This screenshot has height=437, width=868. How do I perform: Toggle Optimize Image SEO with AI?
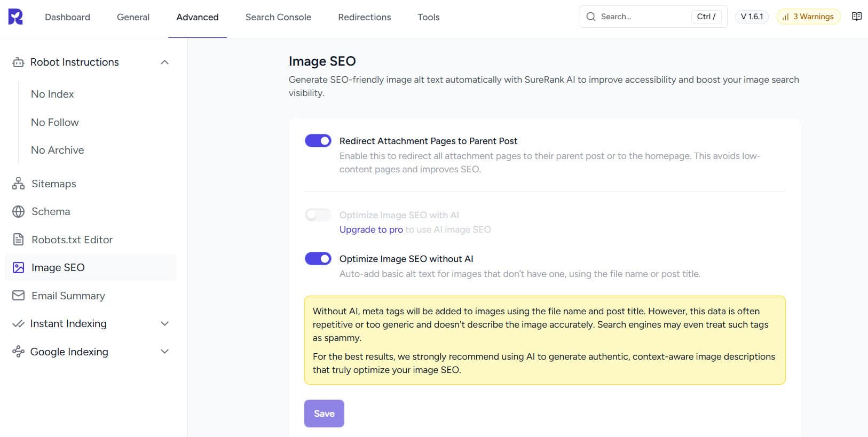318,215
